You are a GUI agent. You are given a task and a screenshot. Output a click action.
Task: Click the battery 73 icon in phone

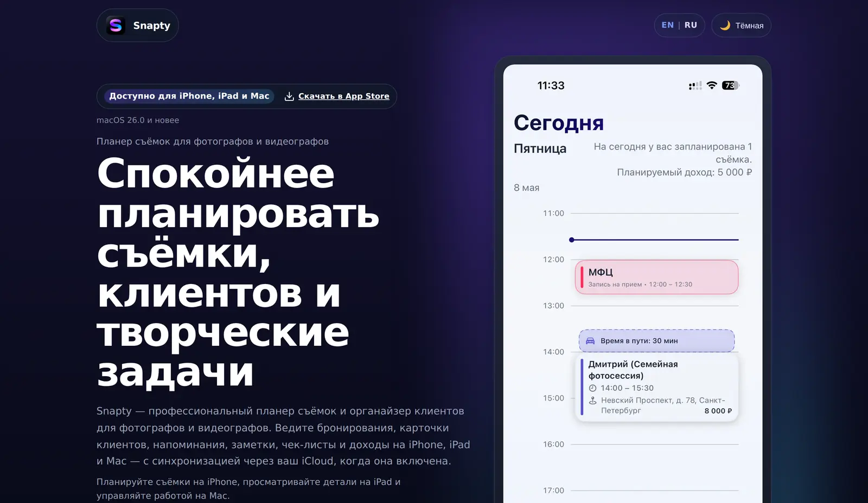730,85
